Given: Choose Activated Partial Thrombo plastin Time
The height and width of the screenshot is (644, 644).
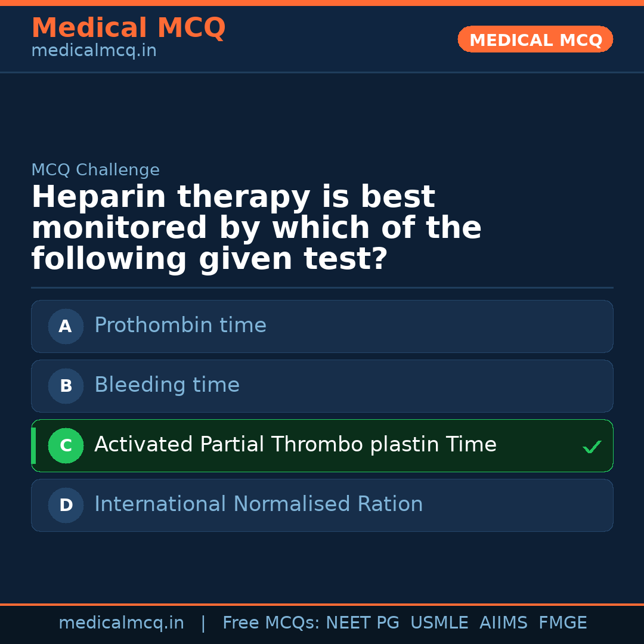Looking at the screenshot, I should (295, 445).
